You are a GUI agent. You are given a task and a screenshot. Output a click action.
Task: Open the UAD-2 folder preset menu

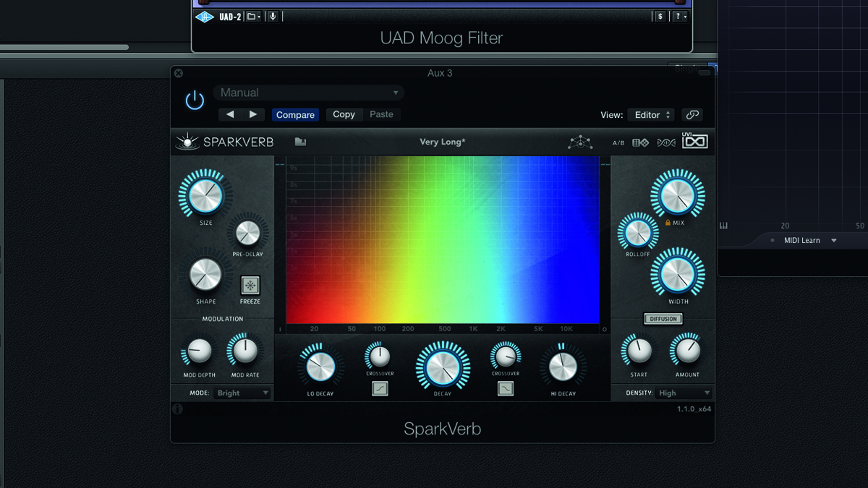coord(252,16)
